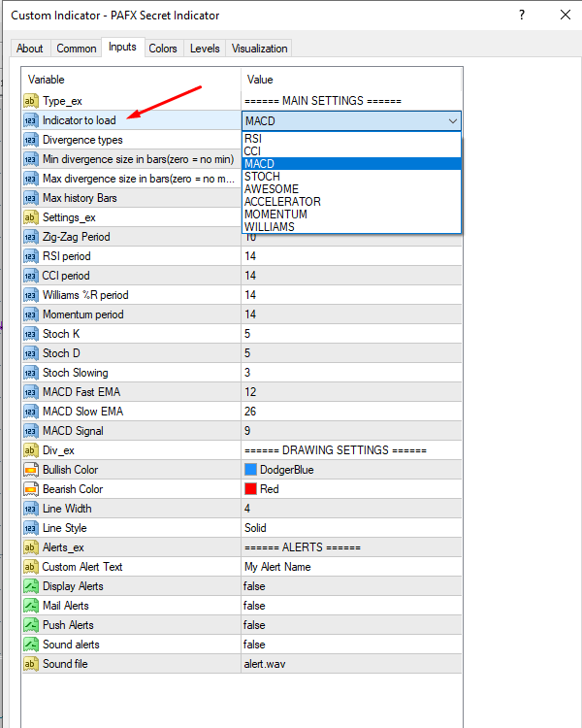Edit the alert.wav sound file value

click(351, 664)
